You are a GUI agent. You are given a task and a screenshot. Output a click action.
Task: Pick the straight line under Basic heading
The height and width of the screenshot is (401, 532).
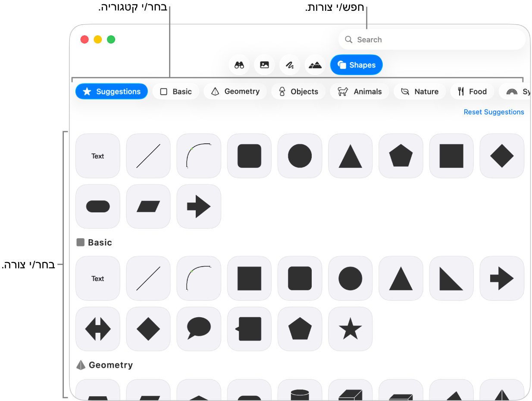click(148, 278)
